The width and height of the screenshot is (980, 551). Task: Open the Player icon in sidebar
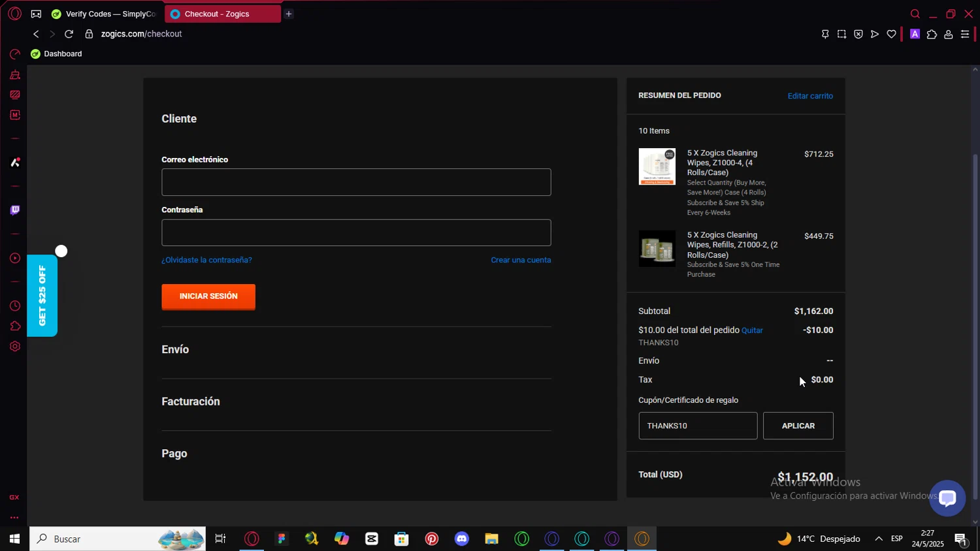(x=14, y=259)
